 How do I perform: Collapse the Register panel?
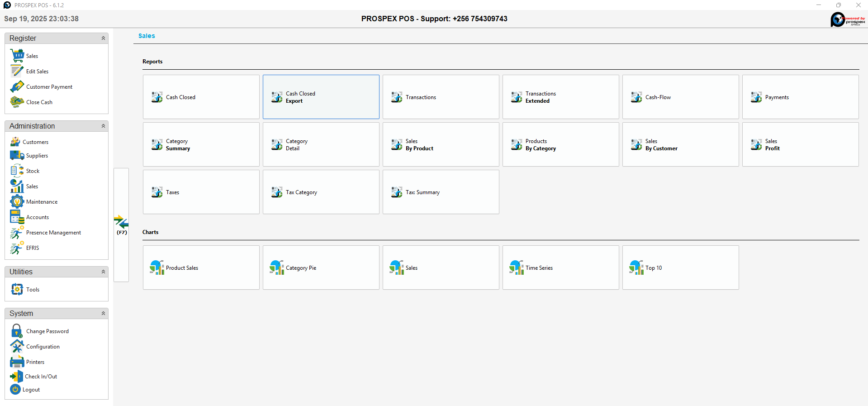(103, 38)
